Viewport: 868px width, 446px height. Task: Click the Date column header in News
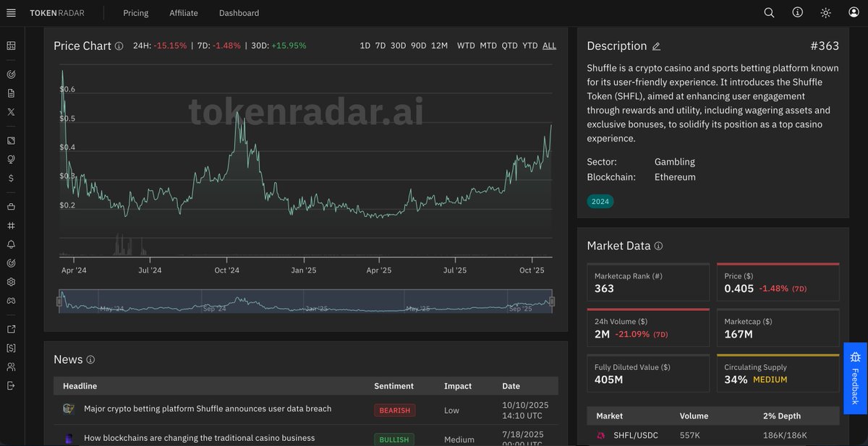(511, 386)
